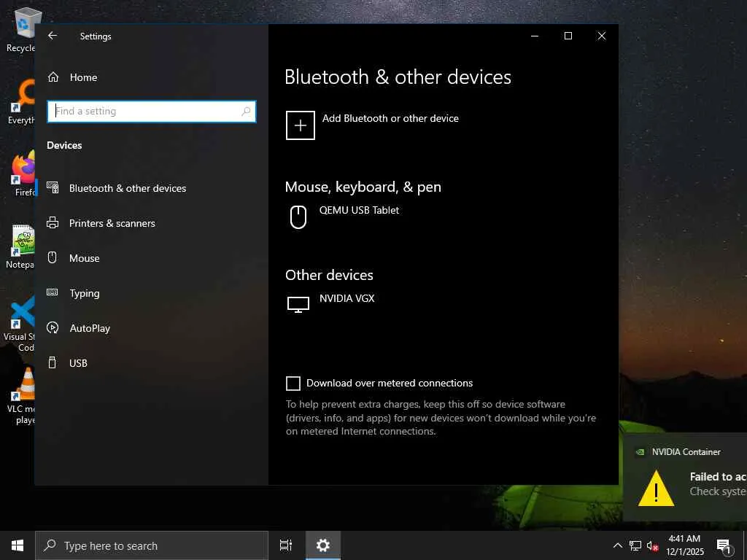This screenshot has width=747, height=560.
Task: Close the Settings window
Action: tap(602, 36)
